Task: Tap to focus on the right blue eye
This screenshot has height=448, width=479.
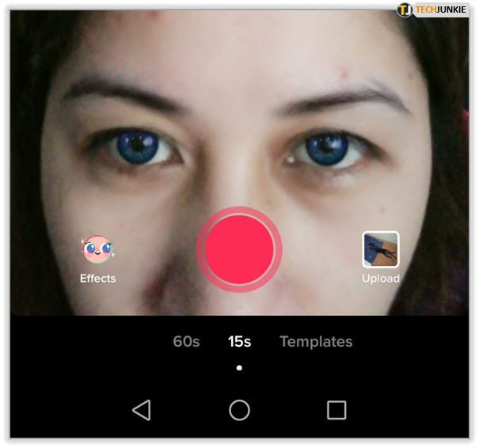Action: [325, 147]
